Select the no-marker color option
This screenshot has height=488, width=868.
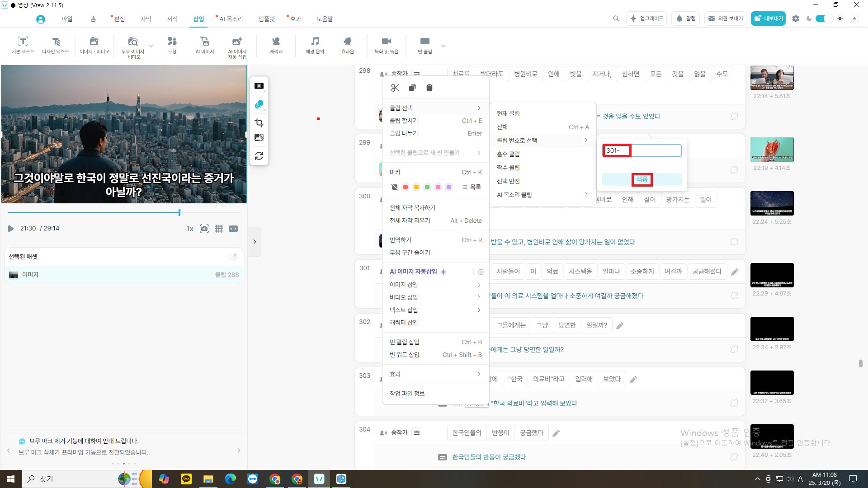coord(394,187)
